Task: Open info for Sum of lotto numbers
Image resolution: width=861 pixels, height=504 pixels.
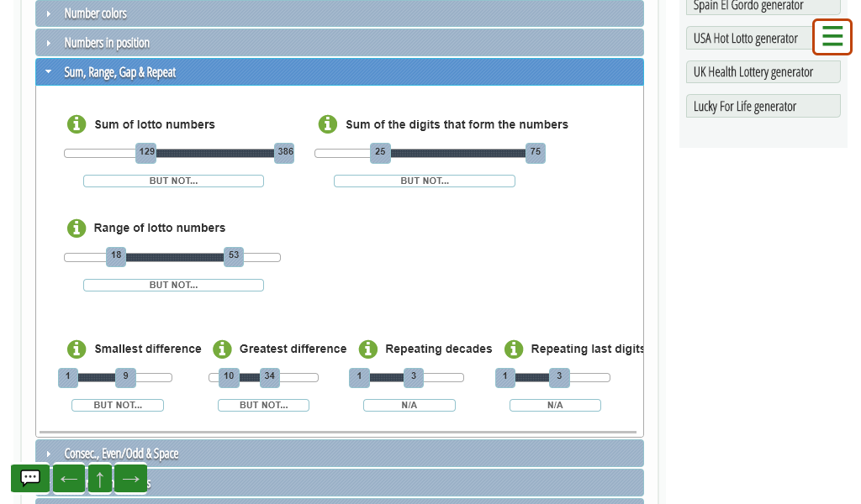Action: [x=77, y=124]
